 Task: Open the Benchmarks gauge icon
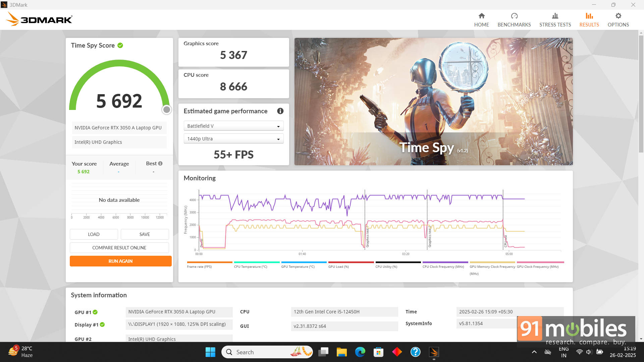click(x=514, y=16)
